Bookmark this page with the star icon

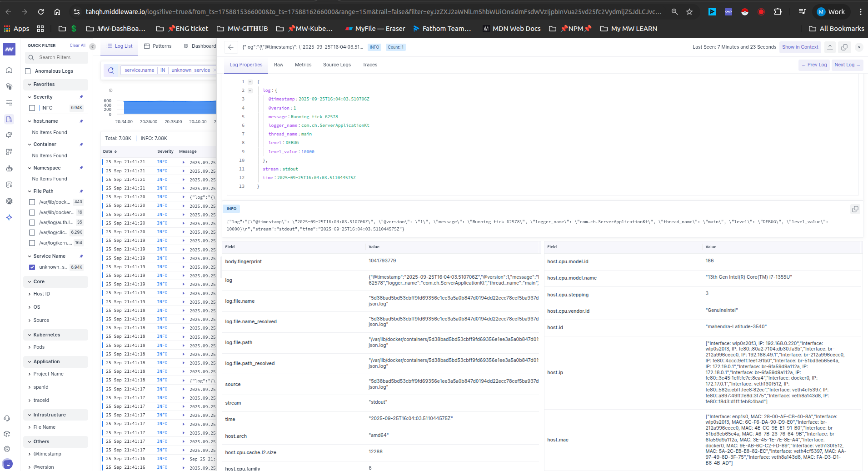point(689,12)
